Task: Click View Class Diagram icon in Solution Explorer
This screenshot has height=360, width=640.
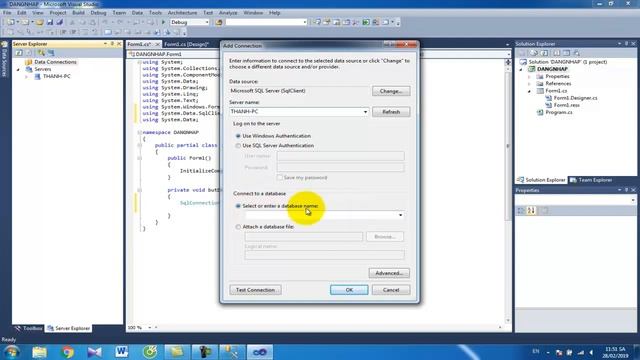Action: [x=577, y=53]
